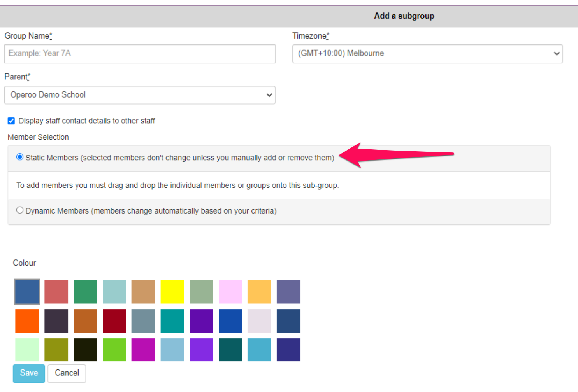Pick the teal colour swatch
The height and width of the screenshot is (392, 578).
point(172,321)
